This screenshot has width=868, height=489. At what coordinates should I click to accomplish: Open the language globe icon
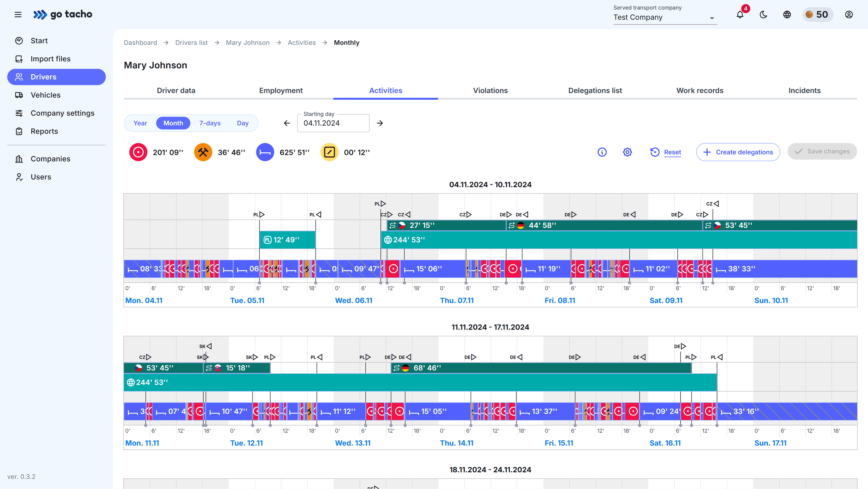(787, 14)
